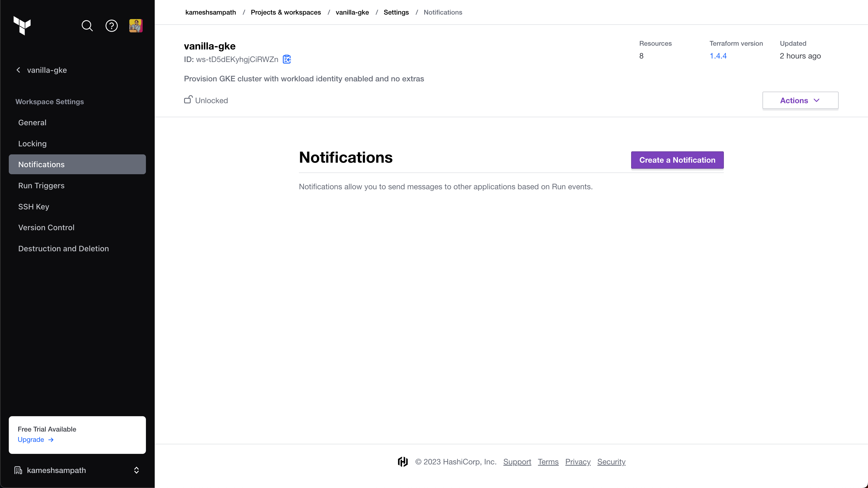Open Terraform version 1.4.4 link
This screenshot has height=488, width=868.
(718, 56)
